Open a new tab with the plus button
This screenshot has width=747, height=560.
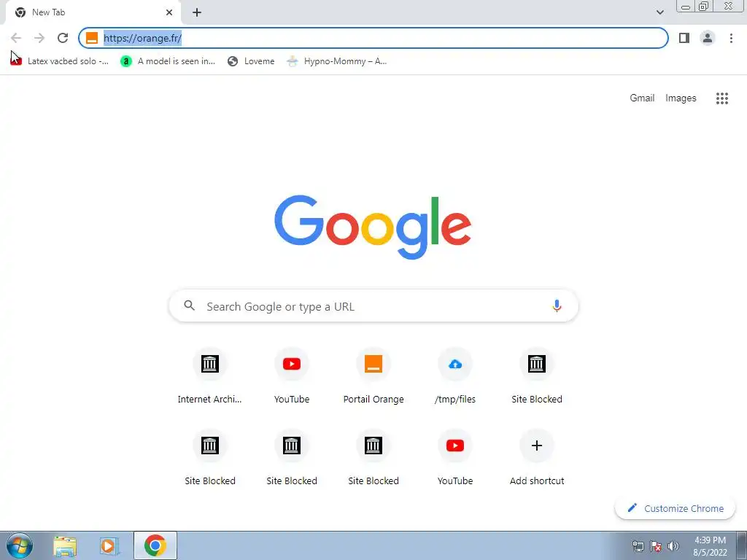click(197, 12)
